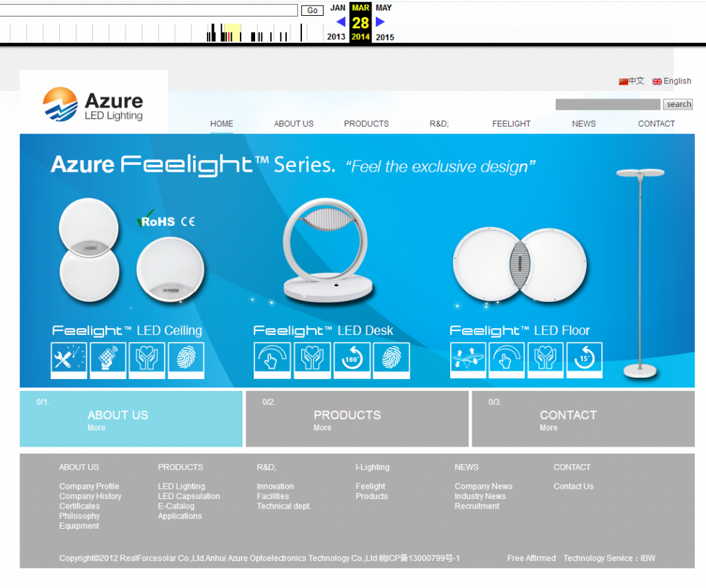
Task: Open the 0/2 PRODUCTS More tile
Action: (357, 418)
